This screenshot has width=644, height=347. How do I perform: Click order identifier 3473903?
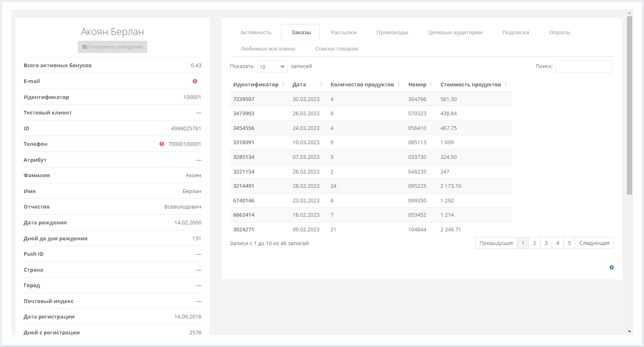tap(243, 114)
